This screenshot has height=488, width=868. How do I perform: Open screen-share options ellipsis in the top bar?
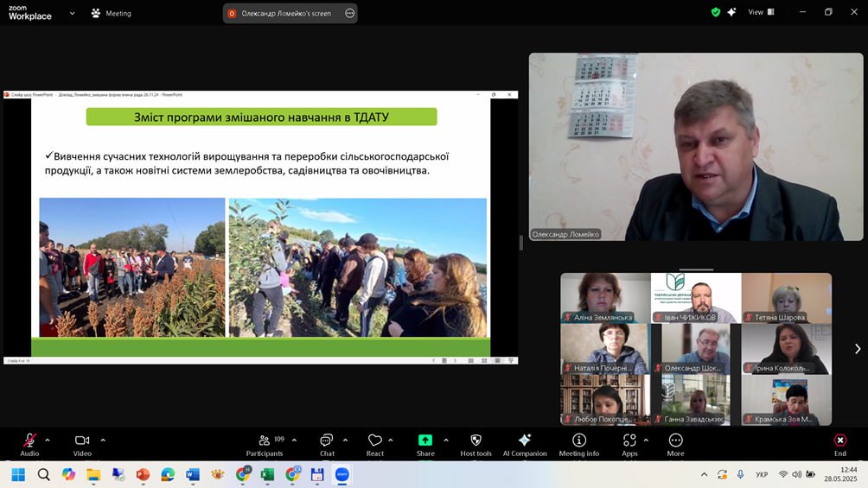[350, 13]
